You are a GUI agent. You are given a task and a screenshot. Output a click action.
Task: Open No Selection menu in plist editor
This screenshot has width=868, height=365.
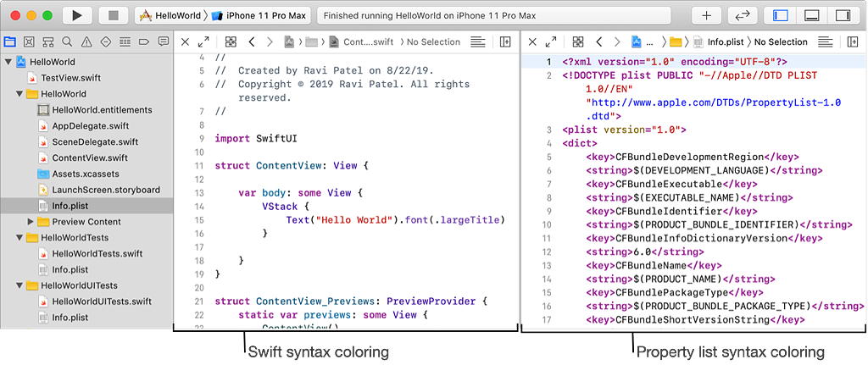point(781,41)
